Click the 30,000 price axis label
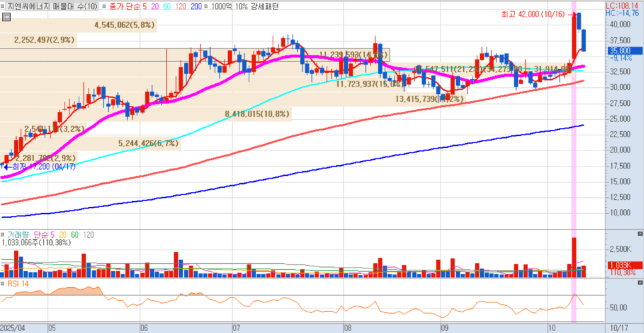 tap(619, 87)
